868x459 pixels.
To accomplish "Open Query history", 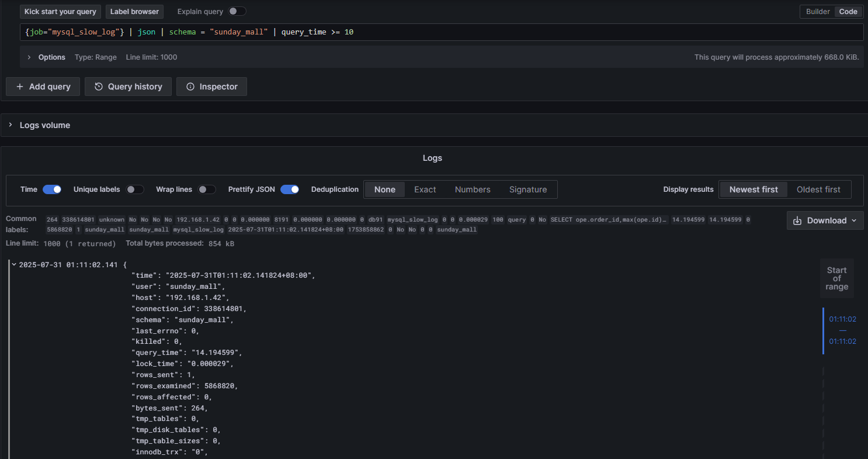I will pyautogui.click(x=128, y=87).
